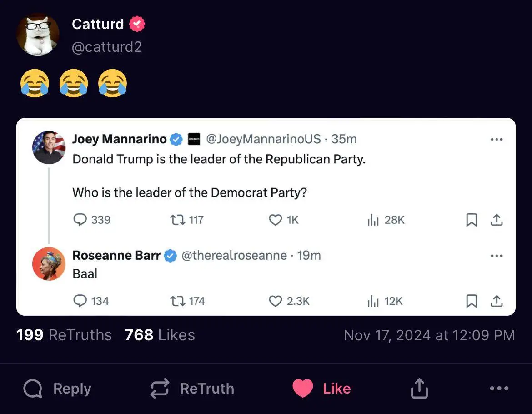
Task: Share Joey Mannarino's tweet via upload icon
Action: tap(497, 220)
